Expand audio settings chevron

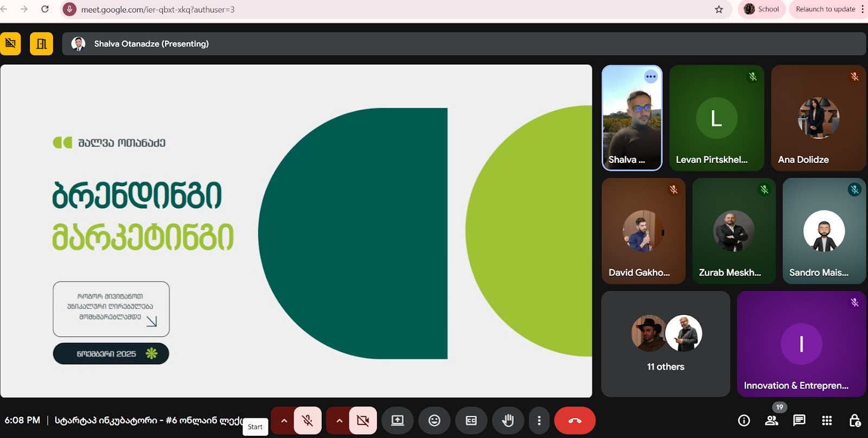pyautogui.click(x=284, y=421)
